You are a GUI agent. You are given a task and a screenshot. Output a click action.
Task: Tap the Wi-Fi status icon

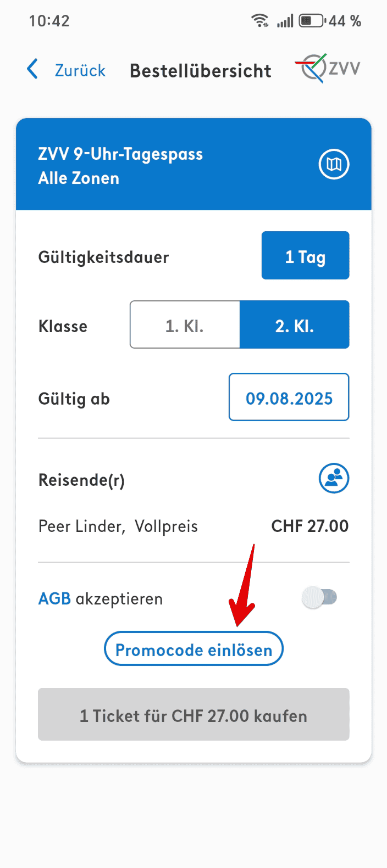pos(259,21)
